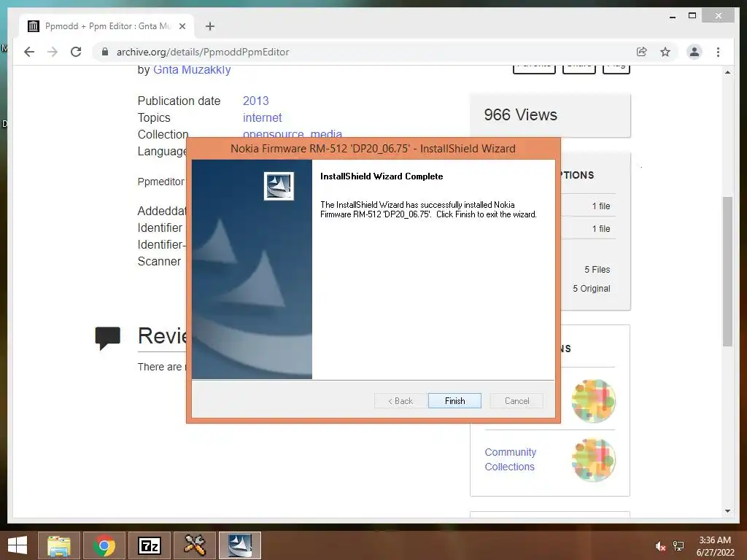Open the Windows Start button
Screen dimensions: 747x560
pos(18,545)
